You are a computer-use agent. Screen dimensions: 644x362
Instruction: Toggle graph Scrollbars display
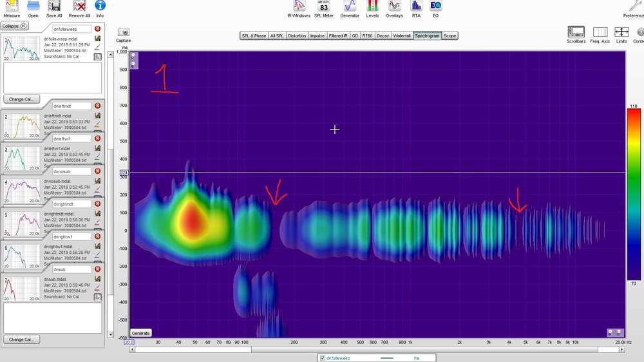coord(576,35)
